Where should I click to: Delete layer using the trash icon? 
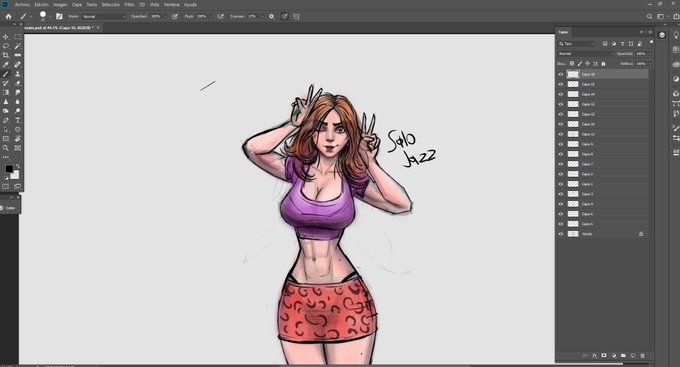pos(643,356)
